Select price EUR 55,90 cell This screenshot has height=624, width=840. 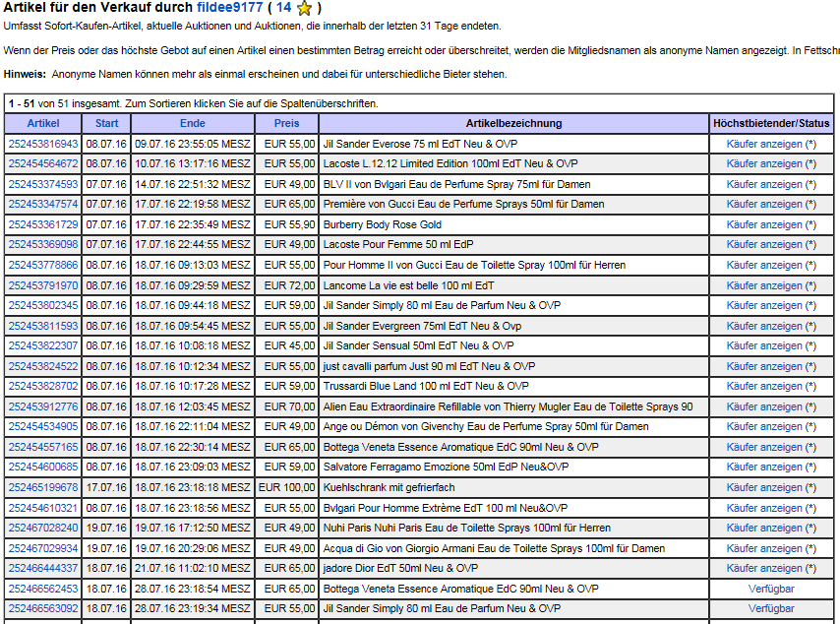(286, 224)
